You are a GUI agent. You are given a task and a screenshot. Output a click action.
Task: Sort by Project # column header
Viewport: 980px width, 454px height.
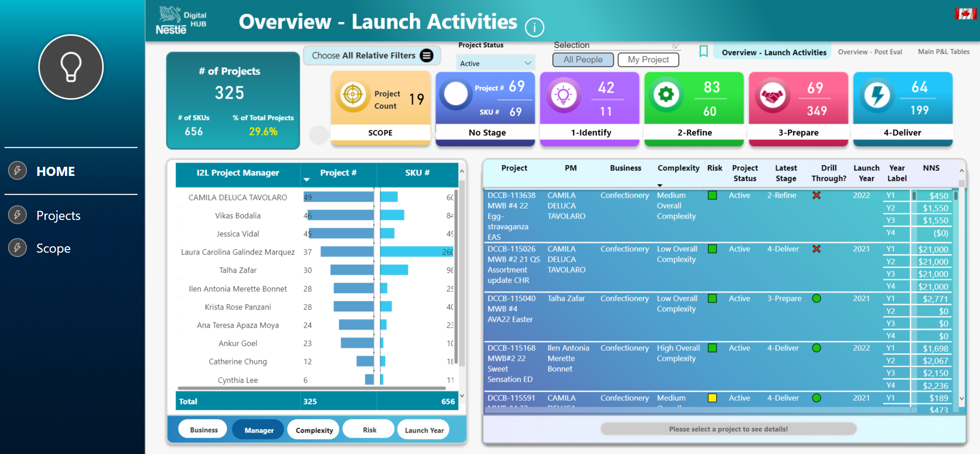click(338, 173)
